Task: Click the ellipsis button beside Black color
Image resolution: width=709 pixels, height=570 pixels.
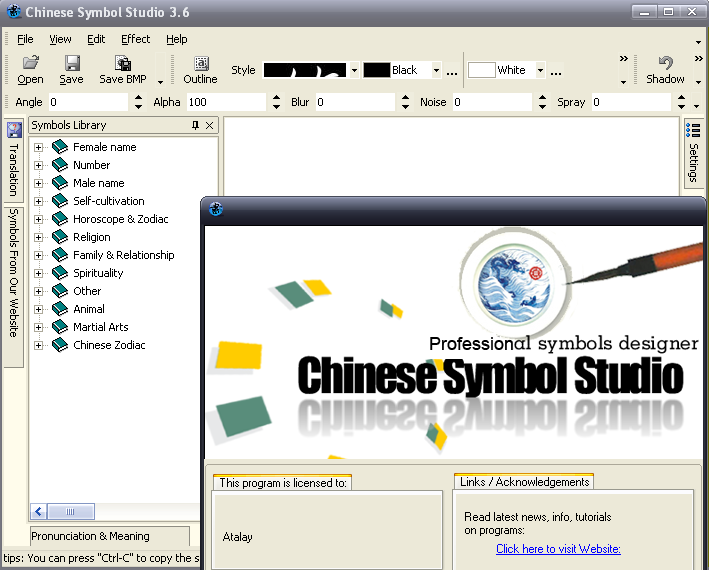Action: pos(452,71)
